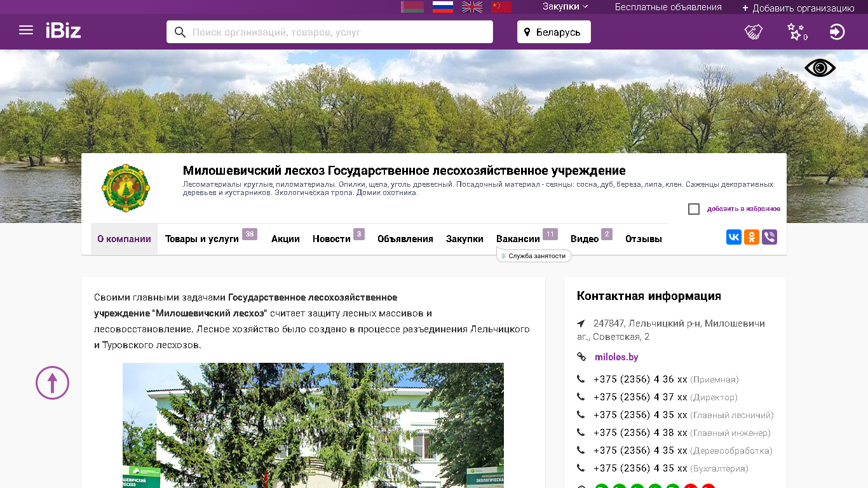Click phone number +375 (2356) 4 38 xx

point(641,433)
